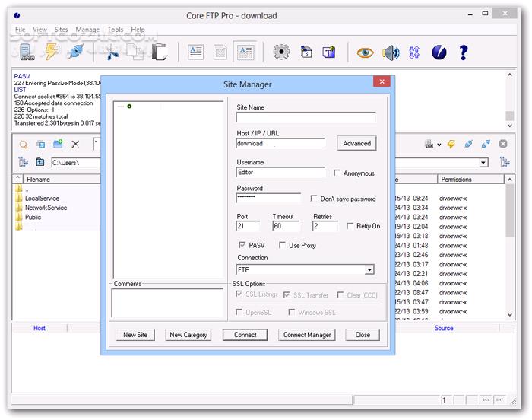Image resolution: width=532 pixels, height=420 pixels.
Task: Toggle Clear (CCC) checkbox
Action: click(x=340, y=294)
